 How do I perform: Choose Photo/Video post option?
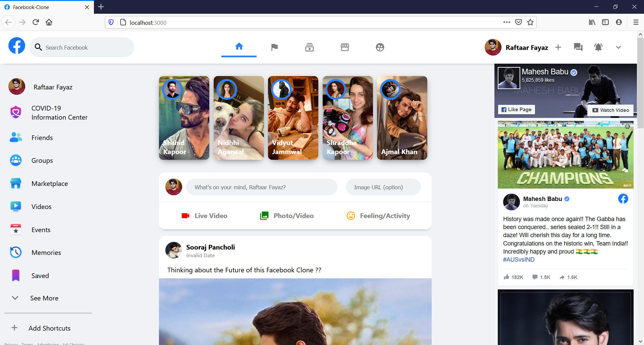[x=287, y=216]
